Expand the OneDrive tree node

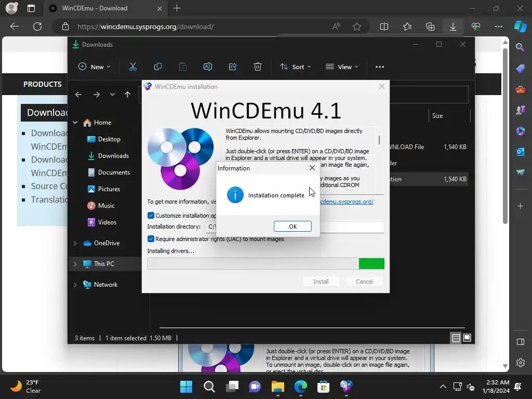click(x=75, y=243)
